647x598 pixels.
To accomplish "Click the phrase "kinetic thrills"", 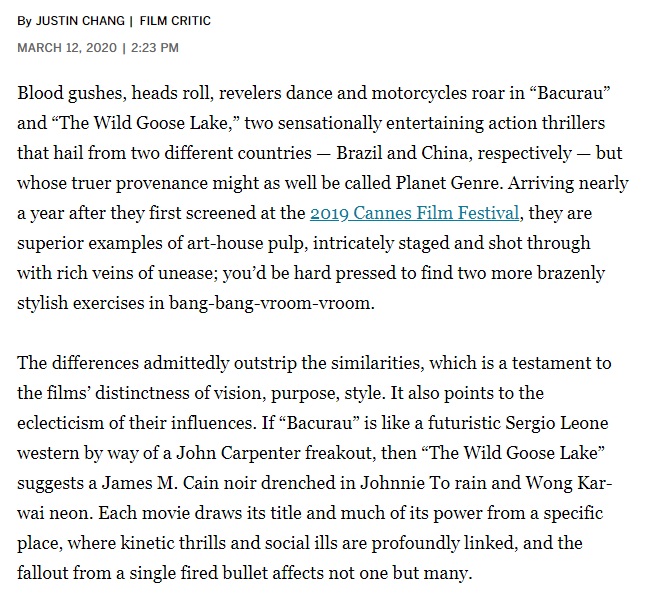I will click(173, 543).
